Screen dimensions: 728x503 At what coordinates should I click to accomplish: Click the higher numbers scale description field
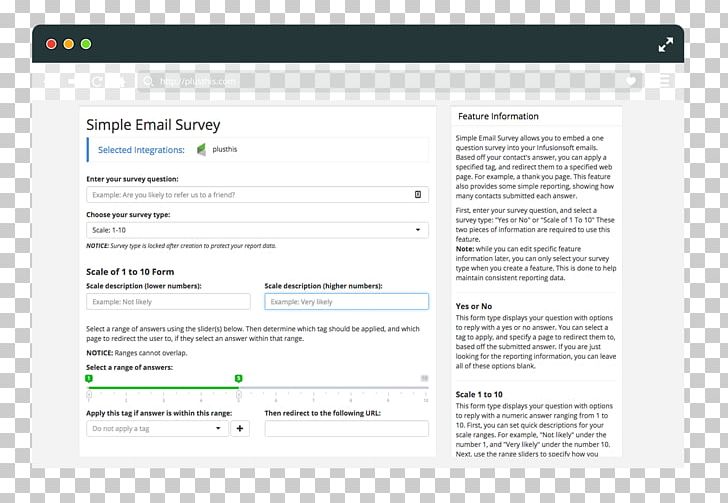tap(346, 301)
